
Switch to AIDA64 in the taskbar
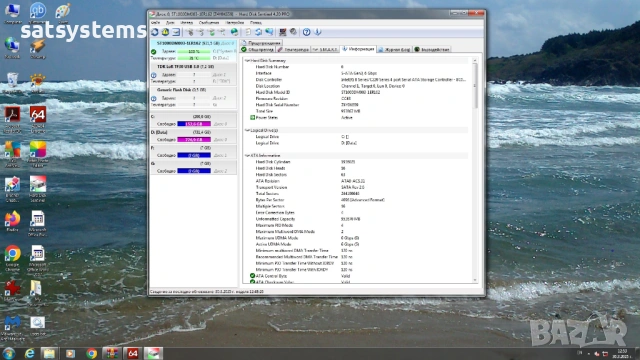132,353
